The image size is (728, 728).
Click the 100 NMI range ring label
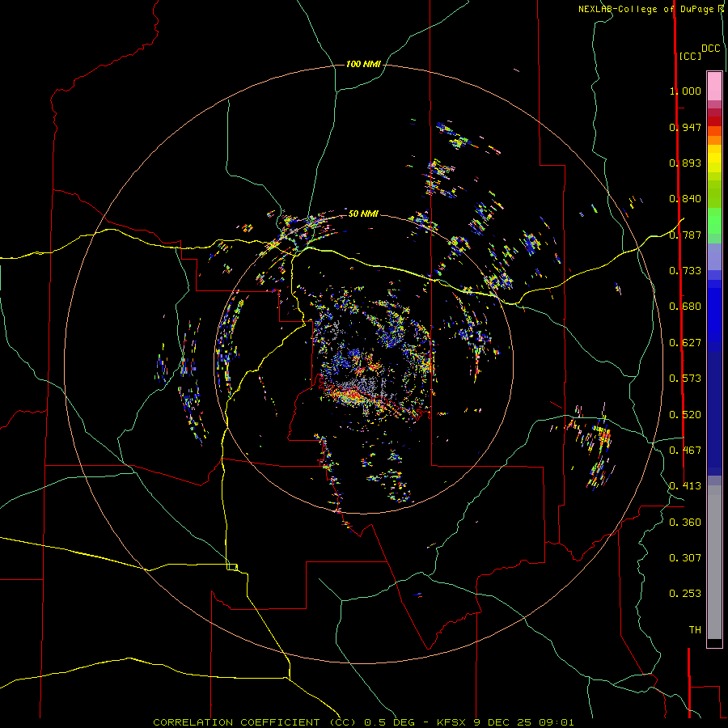coord(363,64)
